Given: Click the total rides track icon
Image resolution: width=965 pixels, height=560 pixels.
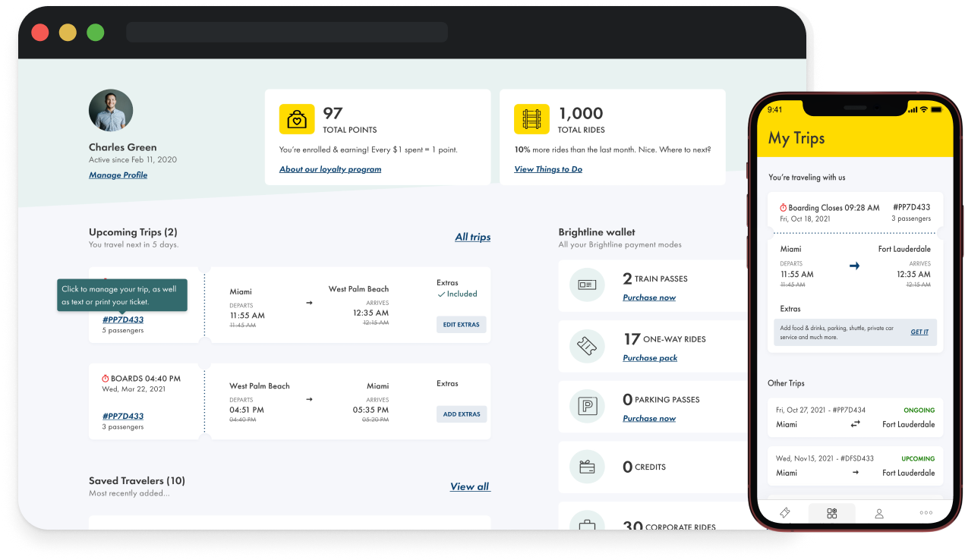Looking at the screenshot, I should tap(531, 119).
